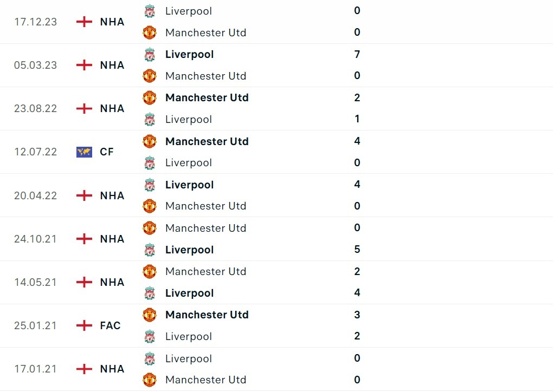
Task: Click England flag beside 23.08.22 match
Action: (84, 108)
